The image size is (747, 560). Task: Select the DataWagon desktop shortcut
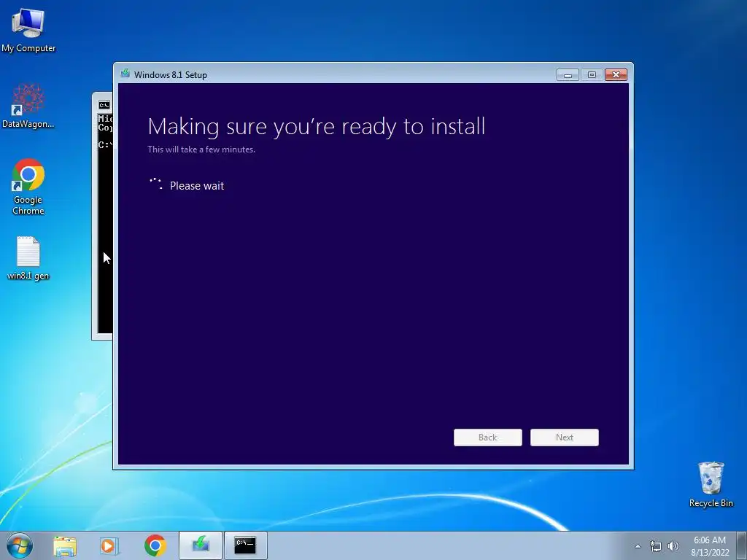pyautogui.click(x=28, y=106)
